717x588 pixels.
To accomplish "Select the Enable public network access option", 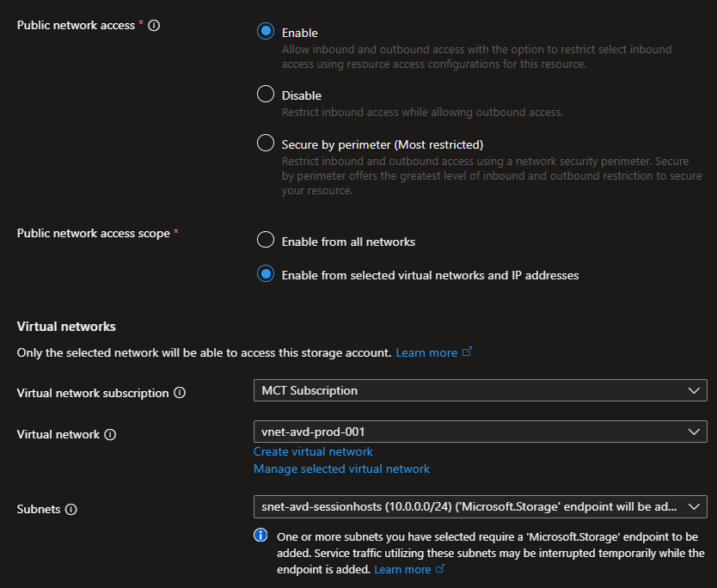I will point(266,32).
